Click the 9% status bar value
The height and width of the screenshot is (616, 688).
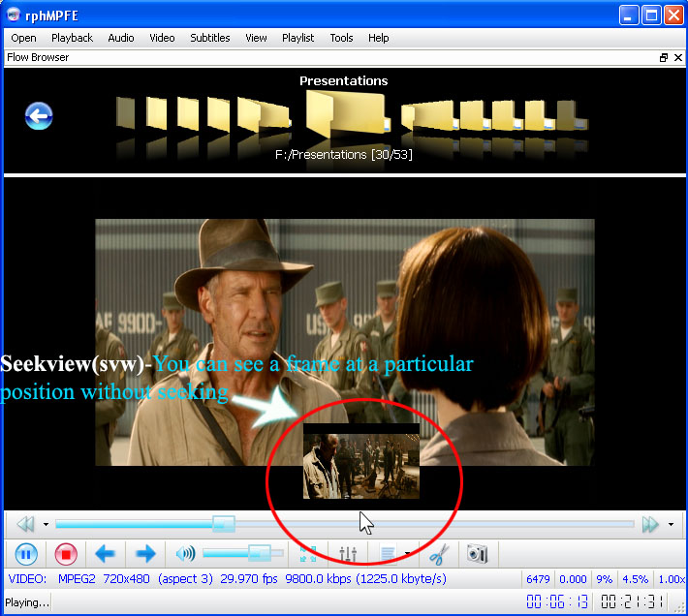click(605, 579)
